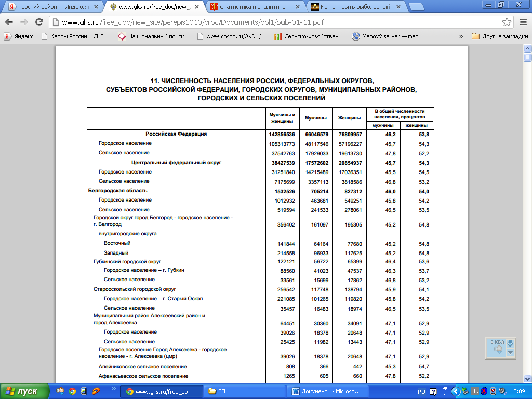Open 'Национальный поиск' bookmark
Image resolution: width=532 pixels, height=399 pixels.
pos(154,36)
